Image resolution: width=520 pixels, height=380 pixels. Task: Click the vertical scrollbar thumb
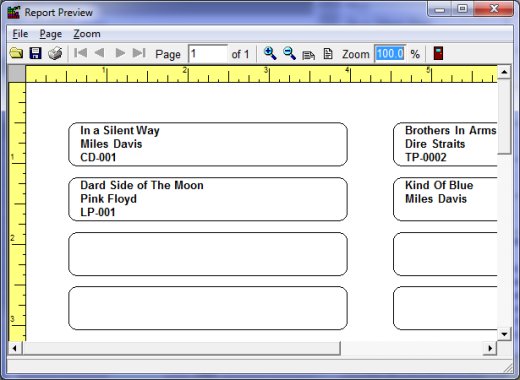click(504, 117)
